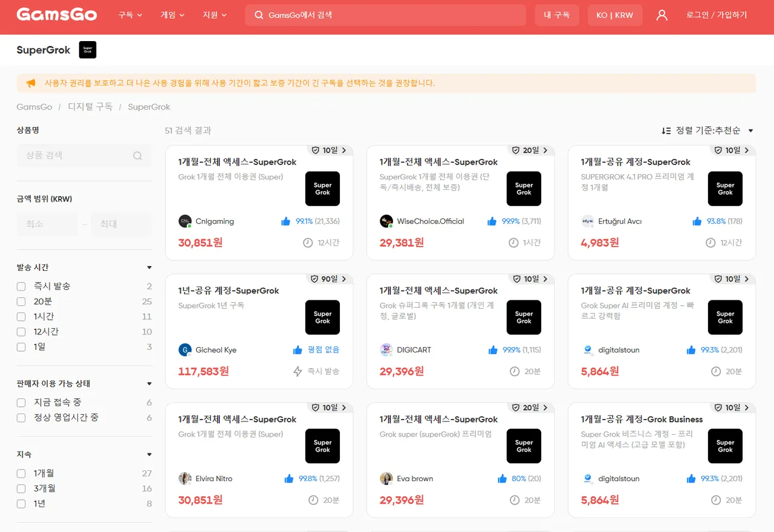Image resolution: width=774 pixels, height=532 pixels.
Task: Click the sort order icon next to 정렬 기준
Action: point(666,131)
